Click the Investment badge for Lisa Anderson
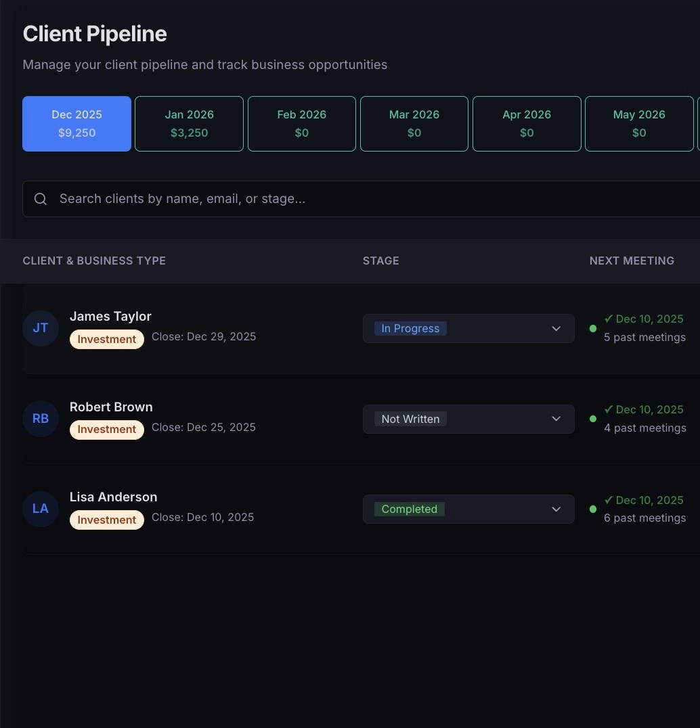The width and height of the screenshot is (700, 728). tap(107, 520)
